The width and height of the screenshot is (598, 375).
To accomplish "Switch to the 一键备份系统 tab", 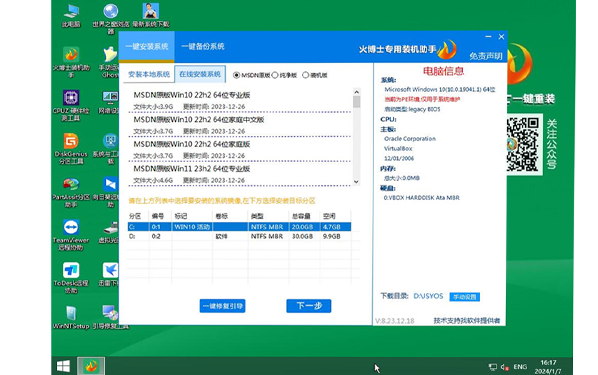I will 203,47.
